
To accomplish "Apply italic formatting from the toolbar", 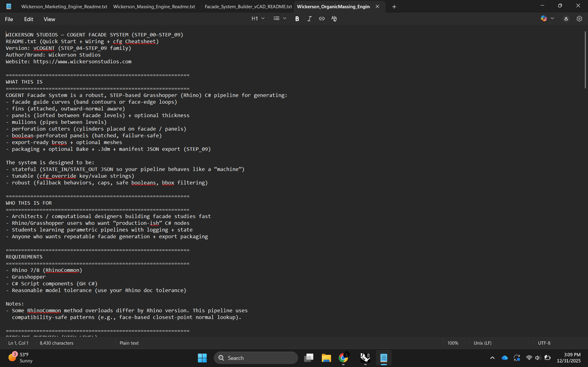I will pyautogui.click(x=309, y=19).
